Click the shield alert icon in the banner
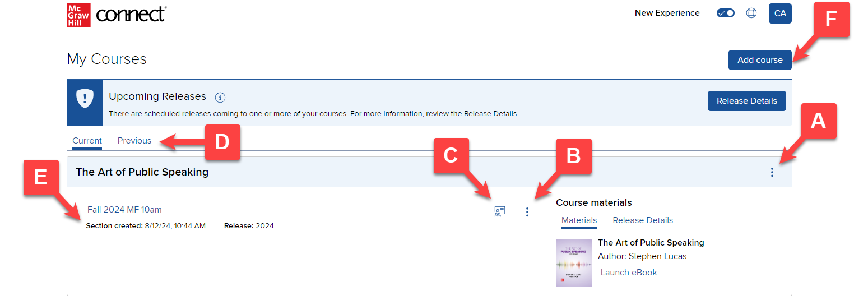Image resolution: width=868 pixels, height=300 pixels. pos(85,98)
